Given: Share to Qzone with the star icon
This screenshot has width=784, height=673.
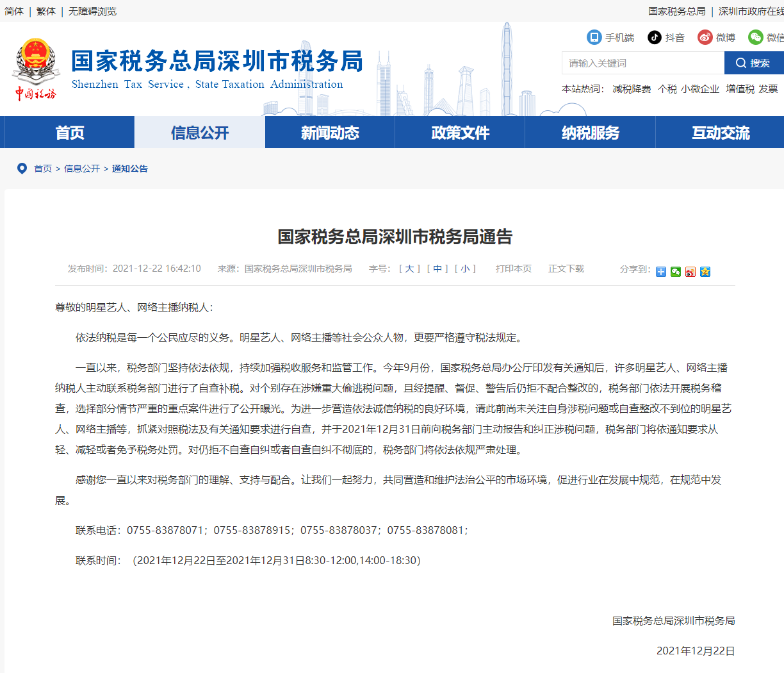Looking at the screenshot, I should coord(705,272).
